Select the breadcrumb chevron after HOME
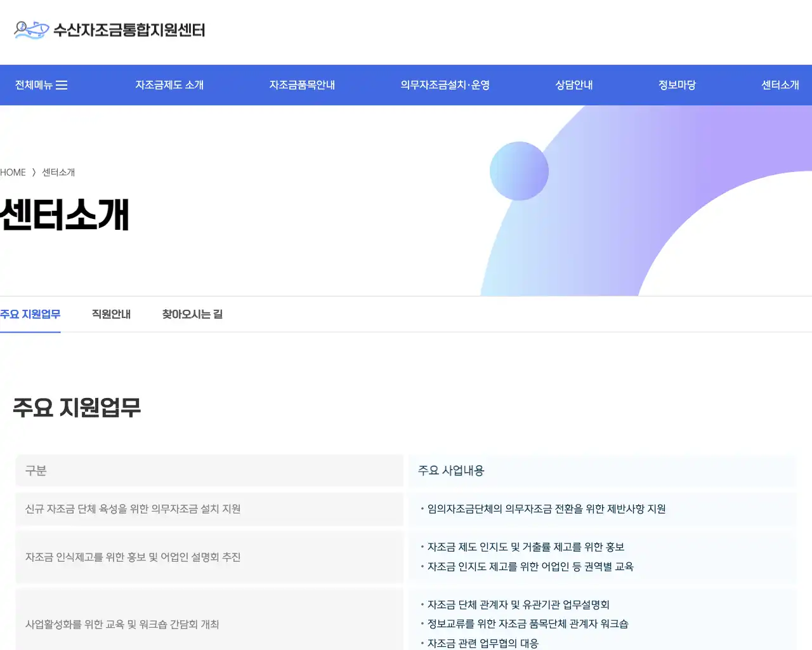 pos(35,172)
